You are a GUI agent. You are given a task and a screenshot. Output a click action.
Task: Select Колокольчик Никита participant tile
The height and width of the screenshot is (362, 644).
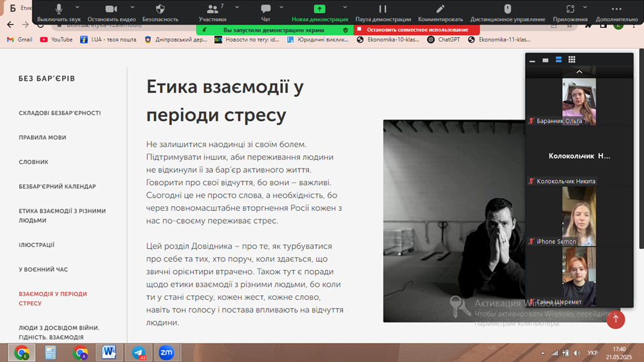pos(579,156)
